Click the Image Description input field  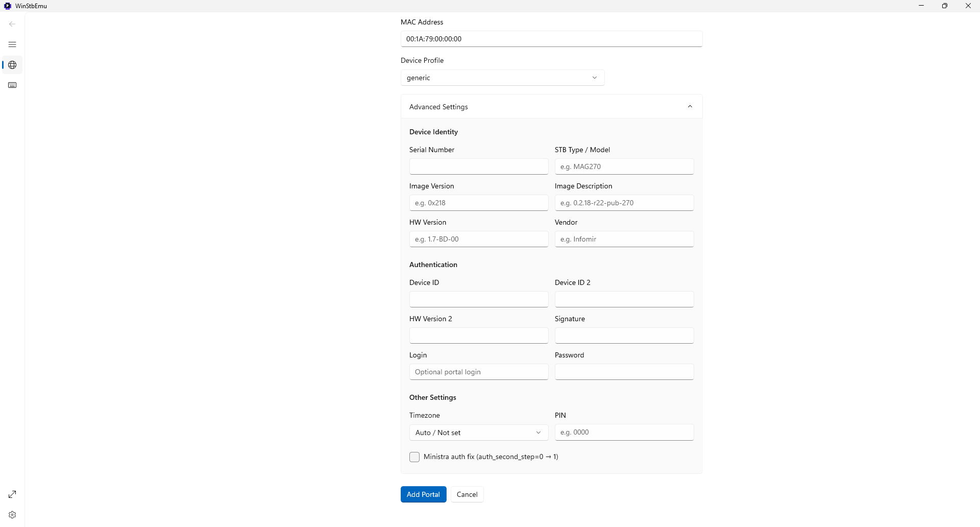(x=624, y=203)
